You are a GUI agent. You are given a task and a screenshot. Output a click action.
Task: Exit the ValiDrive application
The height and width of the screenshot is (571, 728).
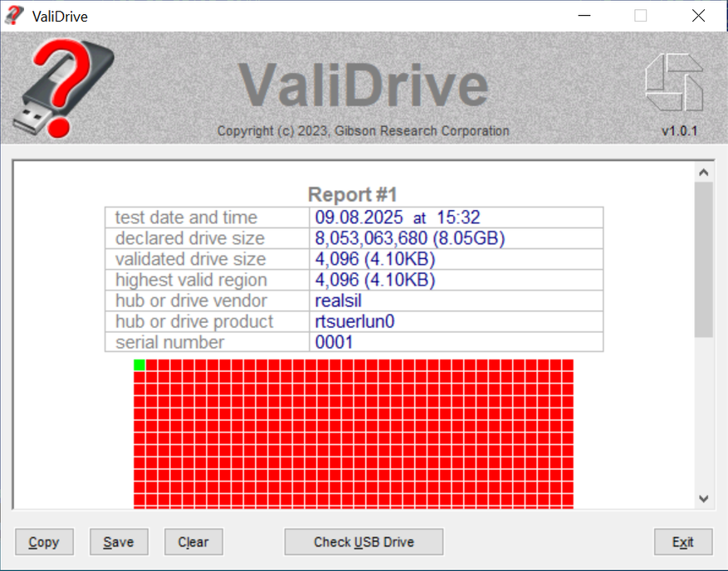pyautogui.click(x=683, y=542)
